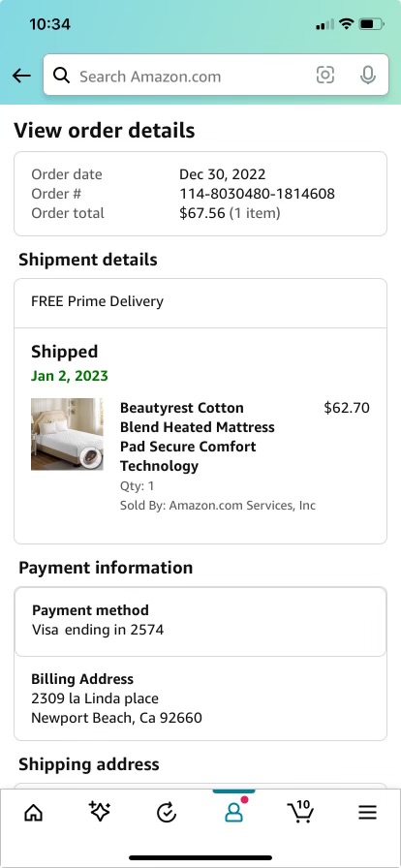Open the mattress pad product thumbnail

pos(67,434)
